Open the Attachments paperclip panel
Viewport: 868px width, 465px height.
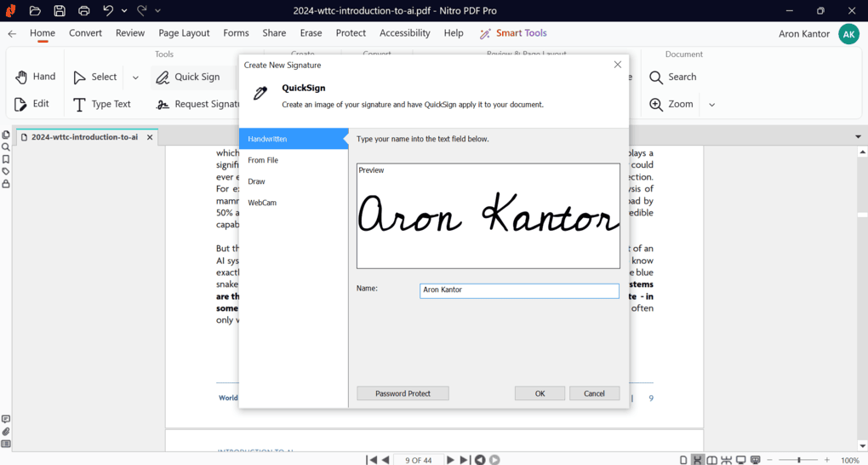[x=6, y=431]
